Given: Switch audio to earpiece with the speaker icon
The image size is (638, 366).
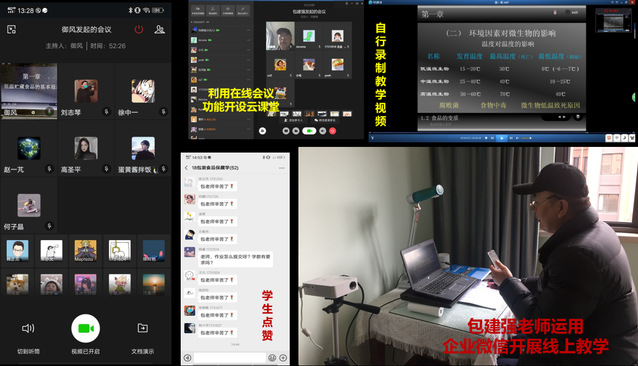Looking at the screenshot, I should 28,328.
